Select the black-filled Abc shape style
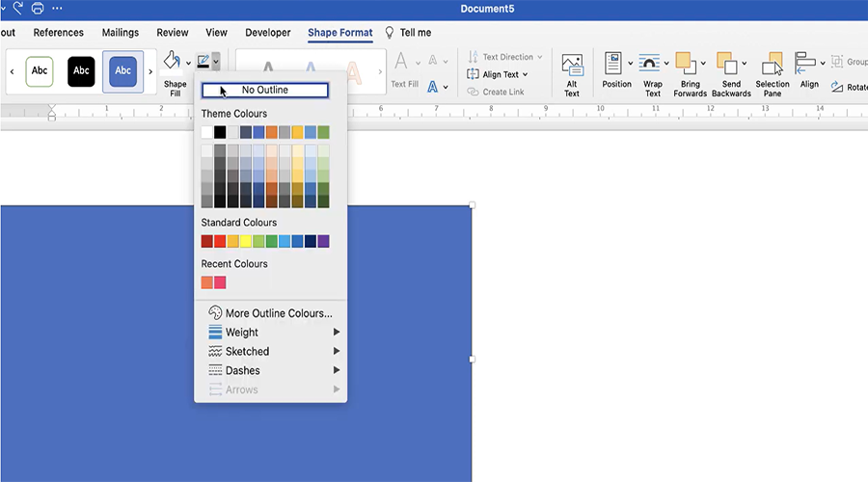The width and height of the screenshot is (868, 482). (x=81, y=71)
